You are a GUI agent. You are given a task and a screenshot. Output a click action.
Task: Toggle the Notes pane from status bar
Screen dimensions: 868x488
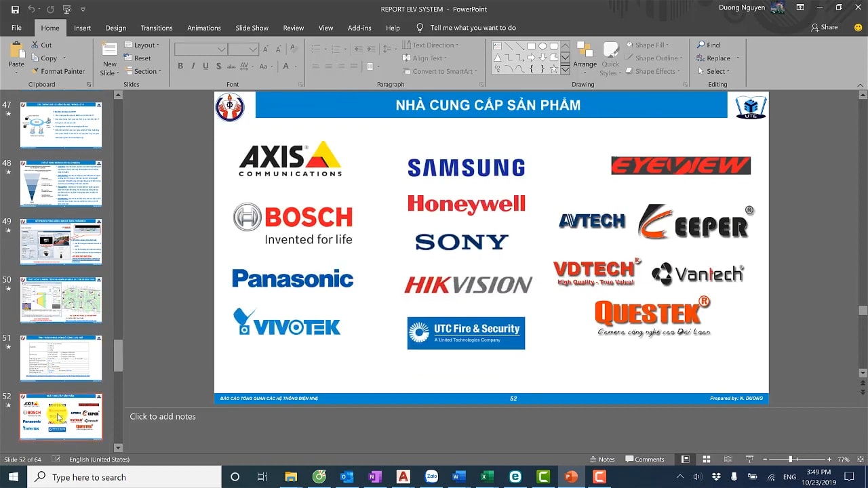[x=602, y=460]
